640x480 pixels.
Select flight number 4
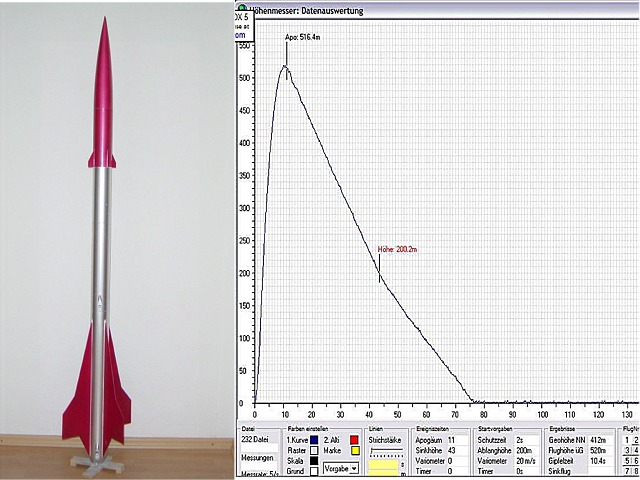tap(636, 451)
